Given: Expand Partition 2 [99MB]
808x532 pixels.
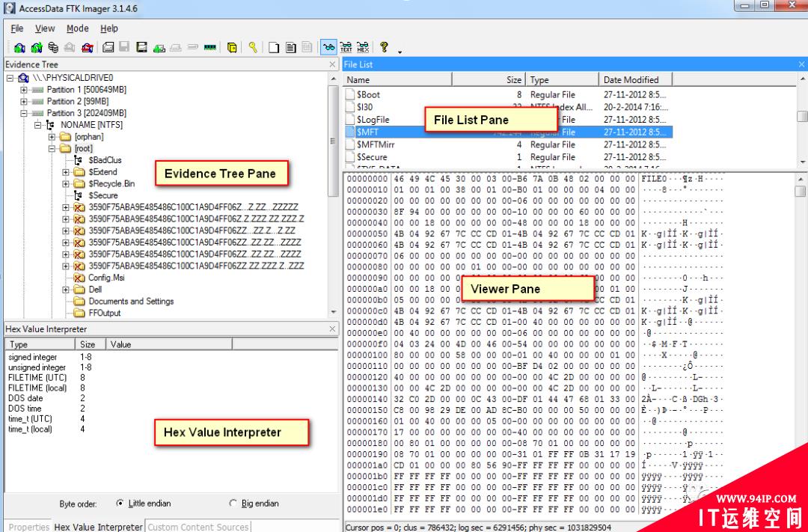Looking at the screenshot, I should pyautogui.click(x=24, y=102).
